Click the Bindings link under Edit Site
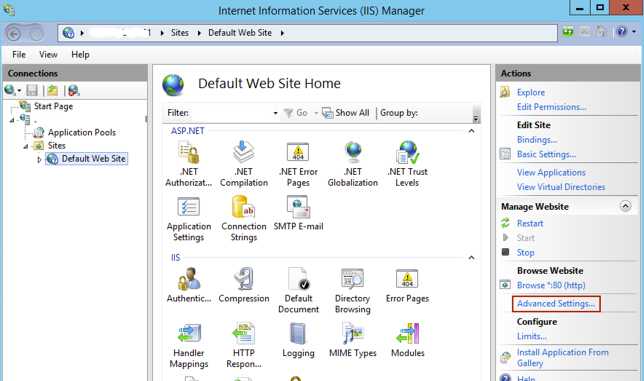Image resolution: width=644 pixels, height=381 pixels. 537,140
